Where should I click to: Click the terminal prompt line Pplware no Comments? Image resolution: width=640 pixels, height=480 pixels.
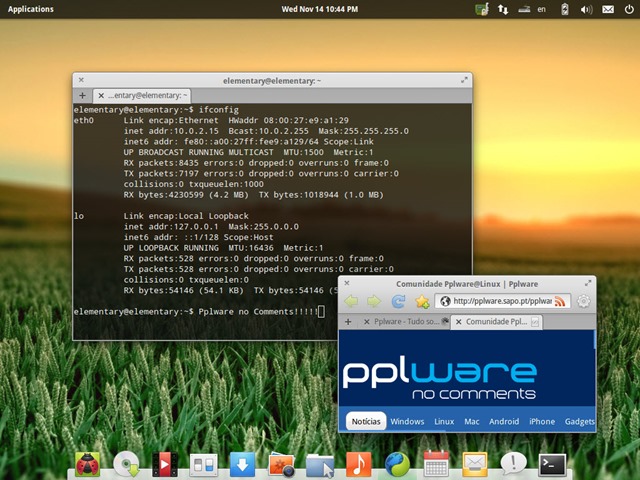click(x=199, y=312)
